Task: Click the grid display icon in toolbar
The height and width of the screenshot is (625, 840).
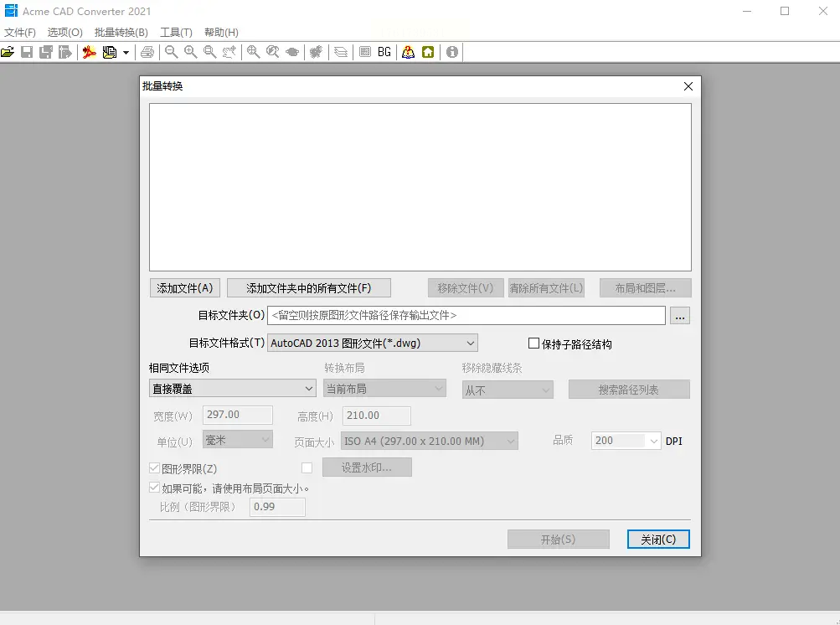Action: pyautogui.click(x=365, y=52)
